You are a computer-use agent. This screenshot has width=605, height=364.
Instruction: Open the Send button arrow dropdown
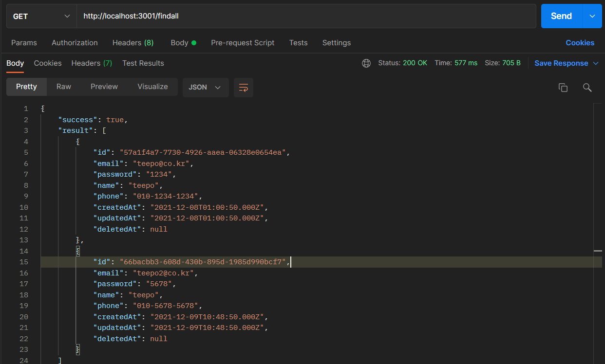[x=592, y=16]
